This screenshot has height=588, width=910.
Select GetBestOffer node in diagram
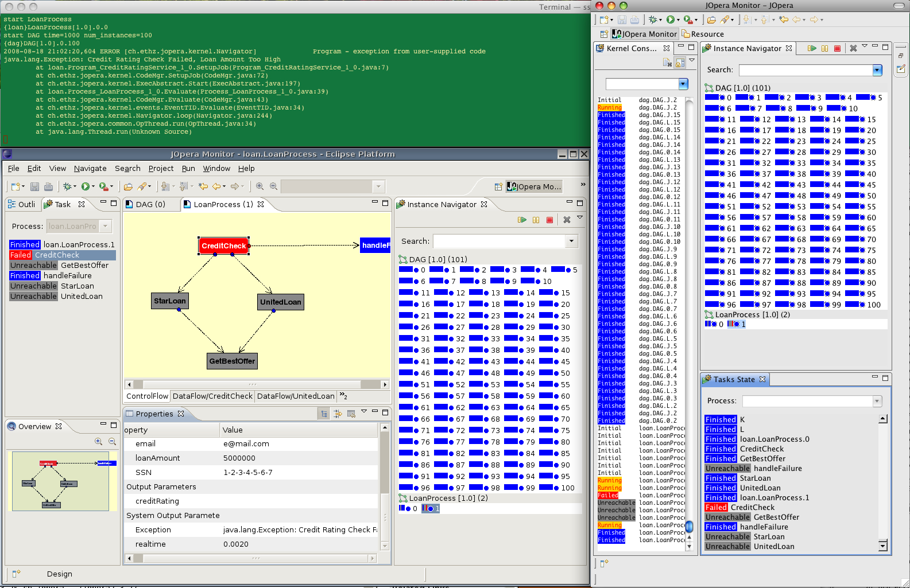coord(232,361)
